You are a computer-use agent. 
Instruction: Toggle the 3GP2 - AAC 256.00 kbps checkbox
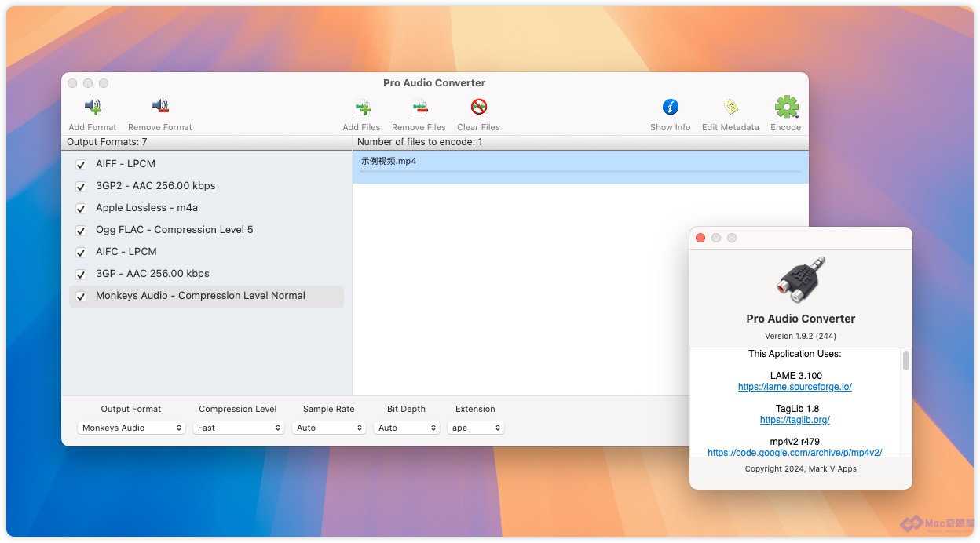click(x=80, y=187)
